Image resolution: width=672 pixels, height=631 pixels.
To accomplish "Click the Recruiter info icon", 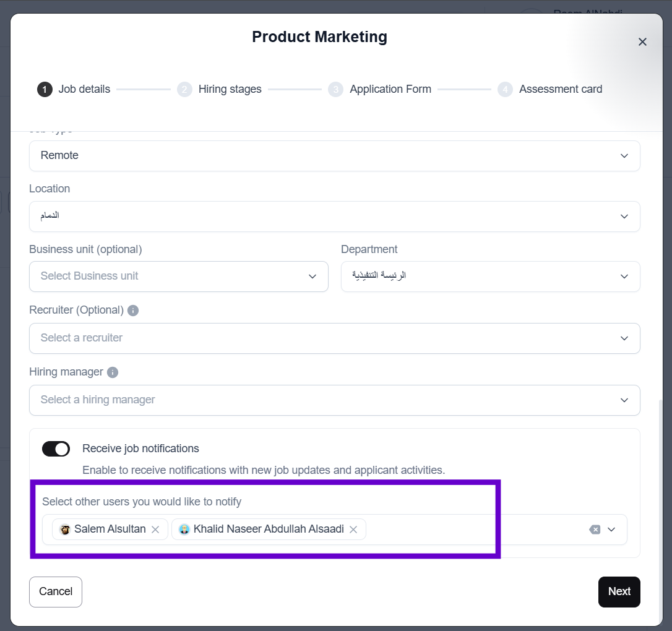I will [x=133, y=311].
